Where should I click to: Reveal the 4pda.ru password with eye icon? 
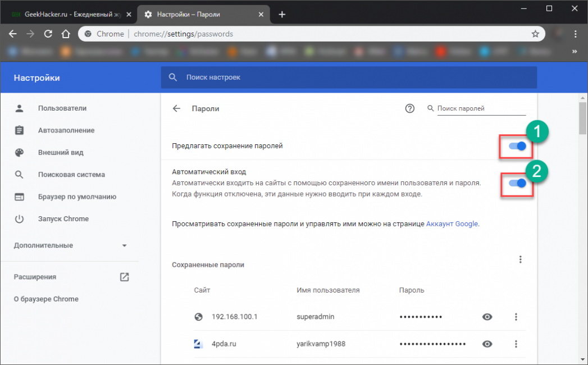pos(487,344)
